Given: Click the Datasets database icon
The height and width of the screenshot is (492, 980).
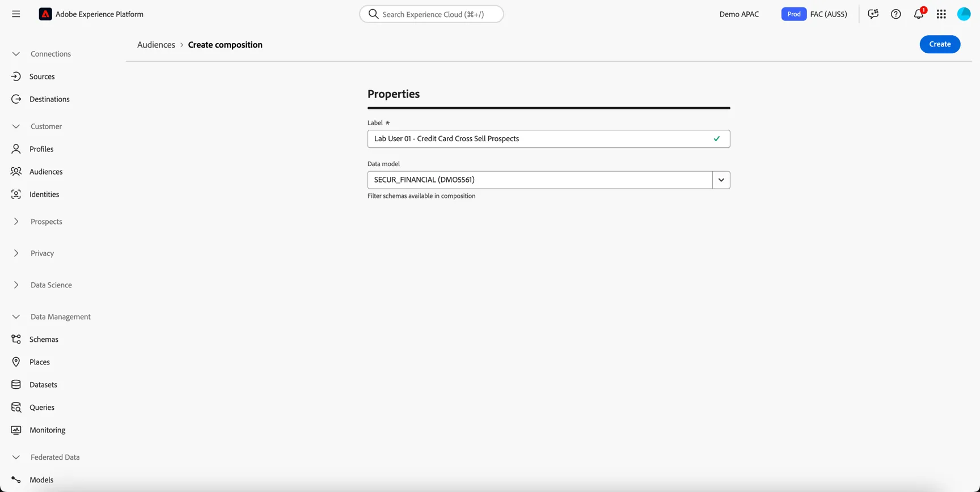Looking at the screenshot, I should pyautogui.click(x=16, y=385).
